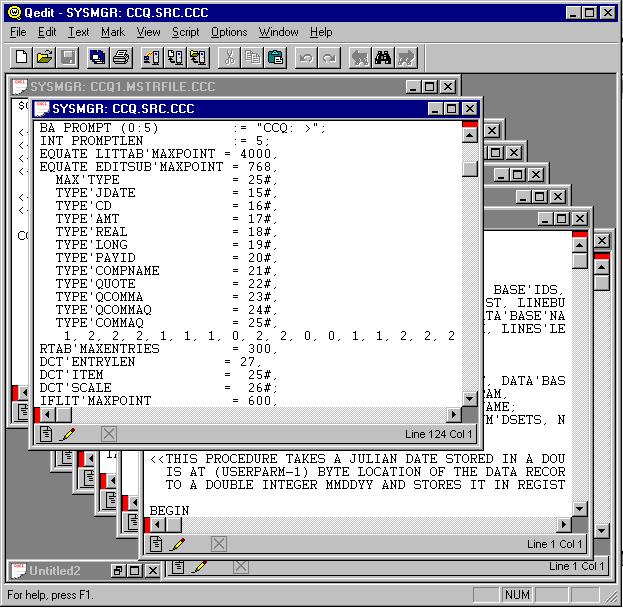Click scroll down arrow in CCQ.SRC.CCC window
Image resolution: width=623 pixels, height=608 pixels.
point(470,399)
